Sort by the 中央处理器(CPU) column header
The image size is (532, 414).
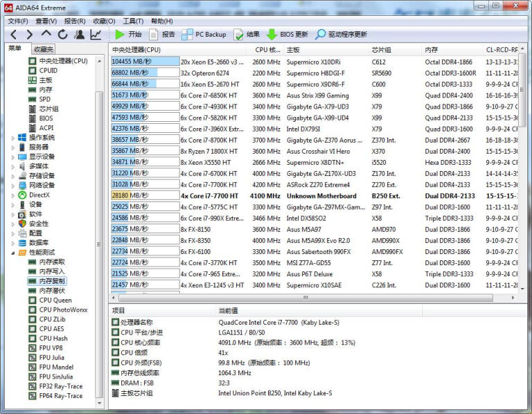coord(179,50)
